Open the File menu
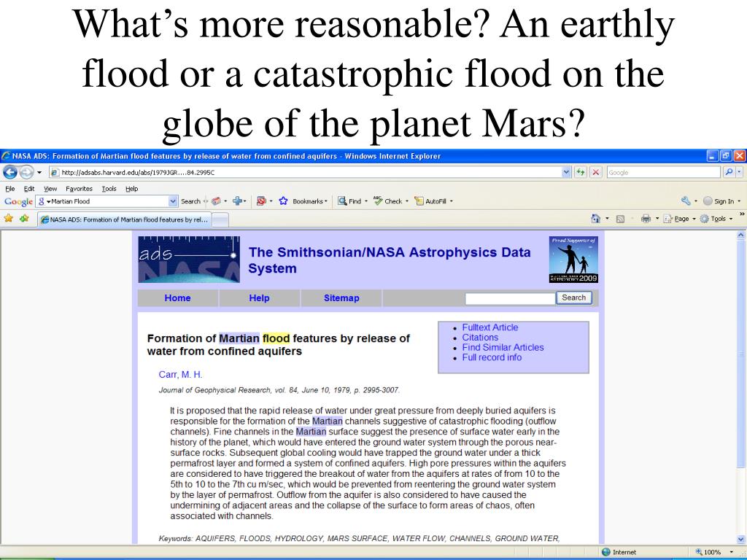747x560 pixels. (x=9, y=189)
